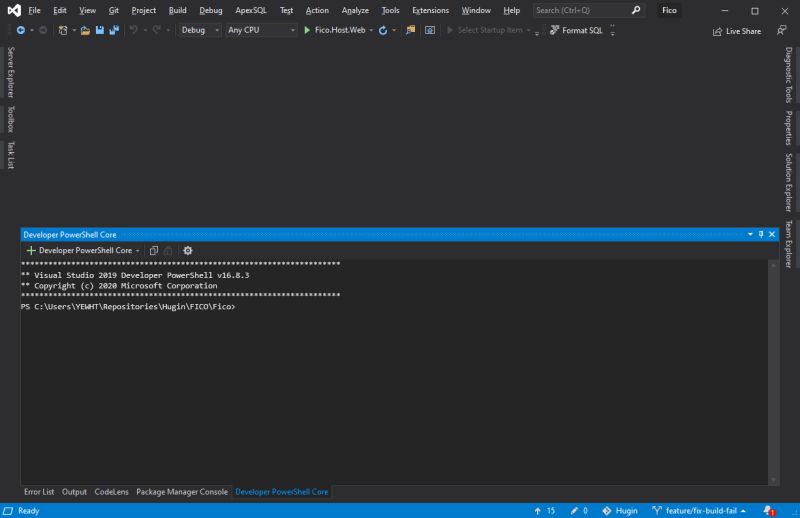Open the Debug menu
800x518 pixels.
coord(211,10)
